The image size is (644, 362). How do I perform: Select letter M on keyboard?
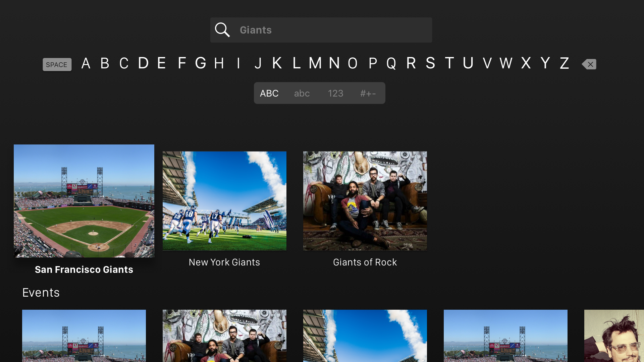pos(315,63)
